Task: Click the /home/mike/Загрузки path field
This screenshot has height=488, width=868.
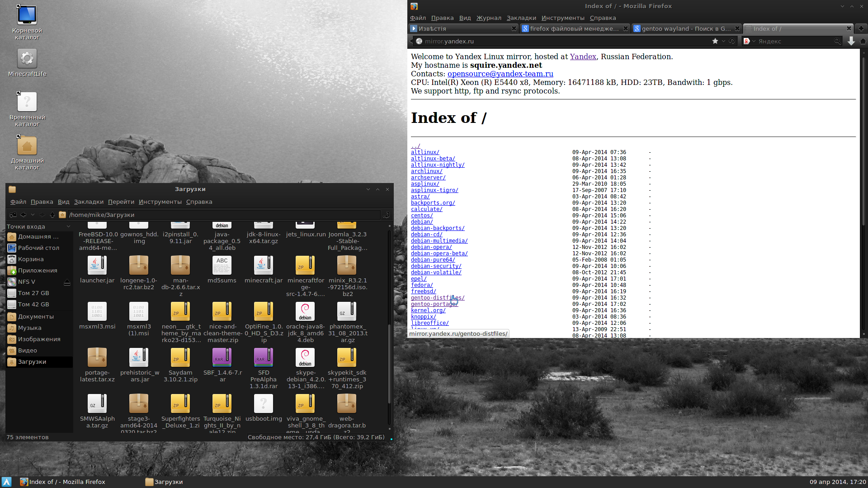Action: (x=224, y=215)
